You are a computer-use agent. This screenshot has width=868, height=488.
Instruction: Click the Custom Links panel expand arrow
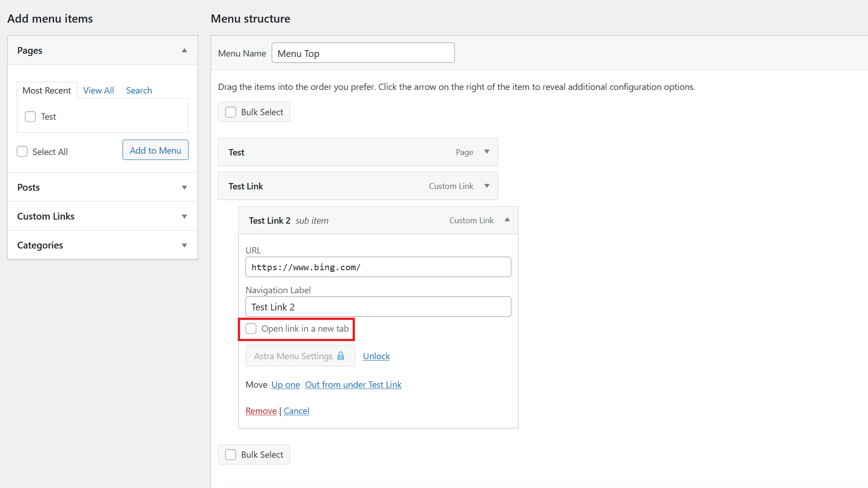(x=185, y=216)
